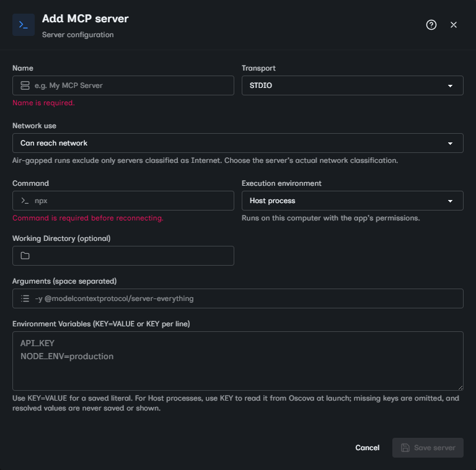This screenshot has height=470, width=476.
Task: Click the 'Add MCP server' title
Action: pos(86,19)
